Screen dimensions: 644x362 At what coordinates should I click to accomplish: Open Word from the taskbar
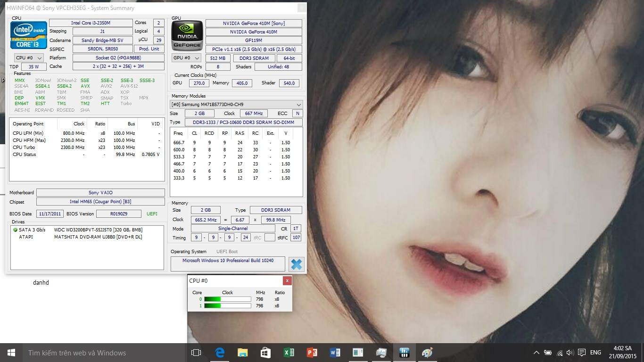coord(335,353)
